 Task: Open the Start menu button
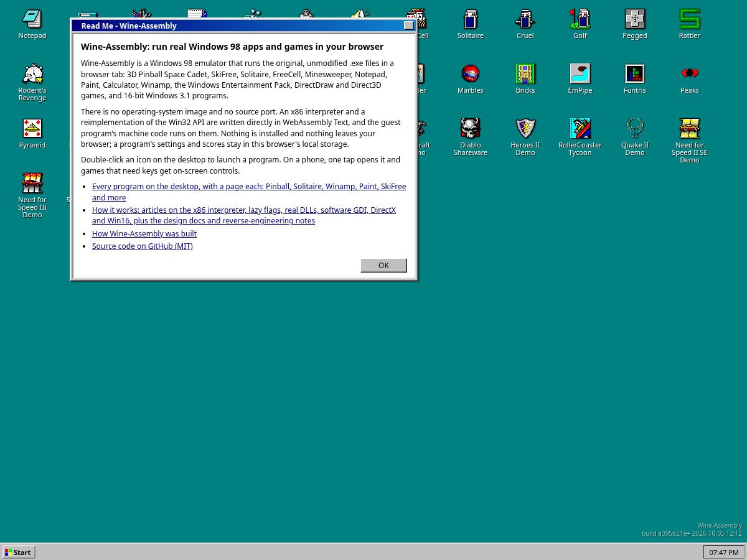pyautogui.click(x=19, y=552)
